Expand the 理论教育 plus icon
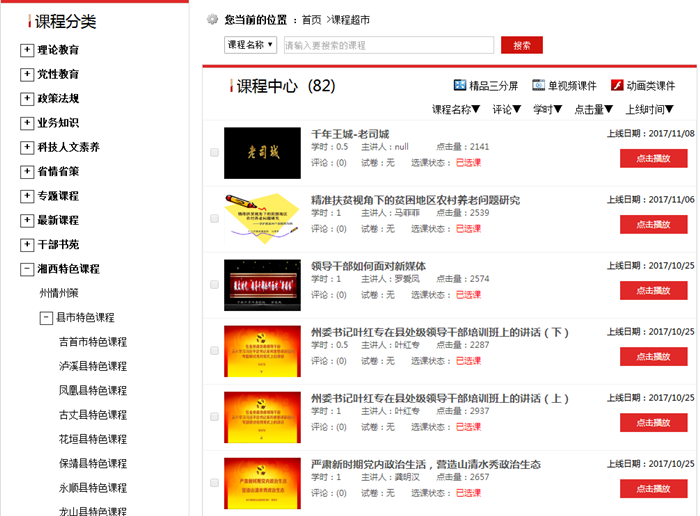The image size is (700, 516). [27, 50]
